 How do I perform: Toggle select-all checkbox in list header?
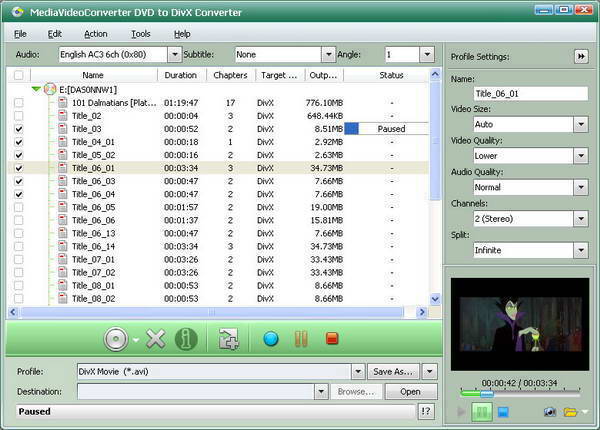click(18, 75)
